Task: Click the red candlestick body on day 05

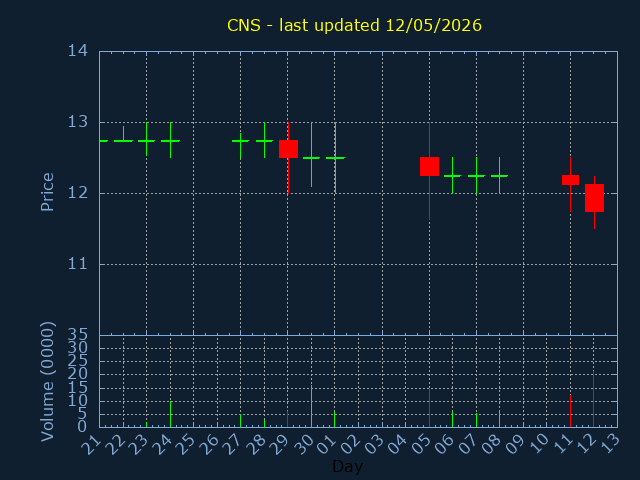Action: pyautogui.click(x=429, y=167)
